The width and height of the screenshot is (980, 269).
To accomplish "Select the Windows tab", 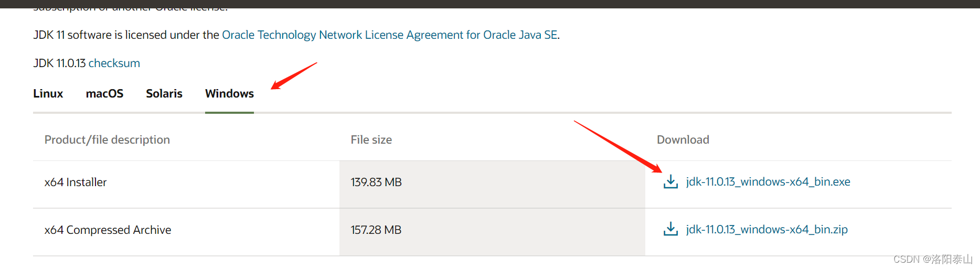I will [x=229, y=94].
